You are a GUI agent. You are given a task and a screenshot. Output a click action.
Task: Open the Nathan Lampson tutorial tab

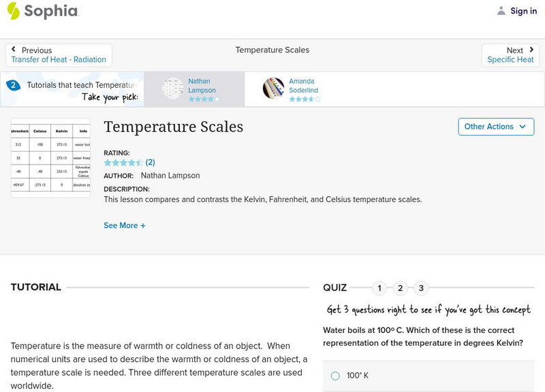coord(202,86)
